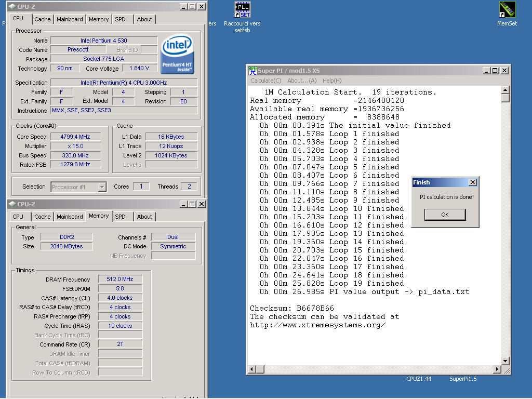The image size is (532, 399).
Task: Click the Code Name value Prescott
Action: tap(78, 49)
